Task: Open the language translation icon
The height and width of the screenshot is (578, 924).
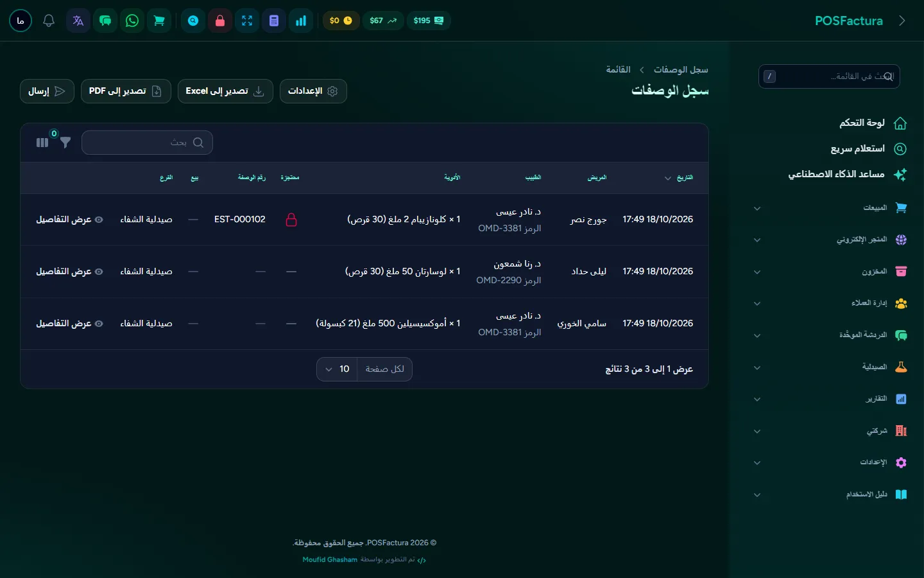Action: [x=78, y=21]
